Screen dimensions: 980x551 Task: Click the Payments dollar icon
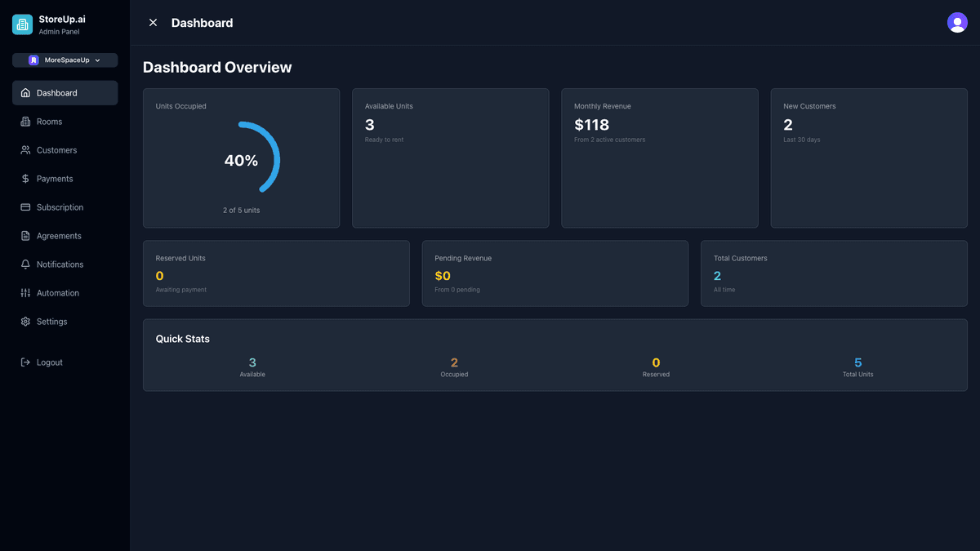[25, 178]
